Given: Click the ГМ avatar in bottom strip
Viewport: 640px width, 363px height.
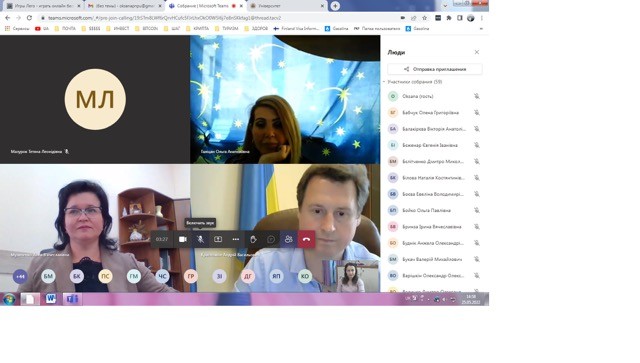Looking at the screenshot, I should pyautogui.click(x=134, y=276).
